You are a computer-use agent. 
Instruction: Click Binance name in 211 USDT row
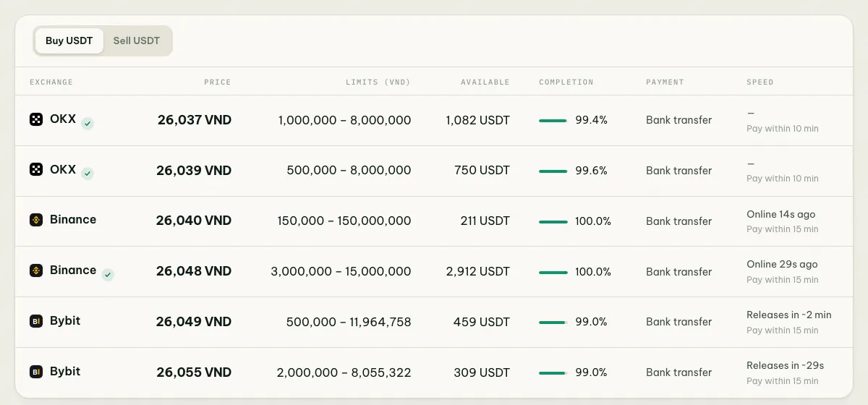[x=73, y=219]
